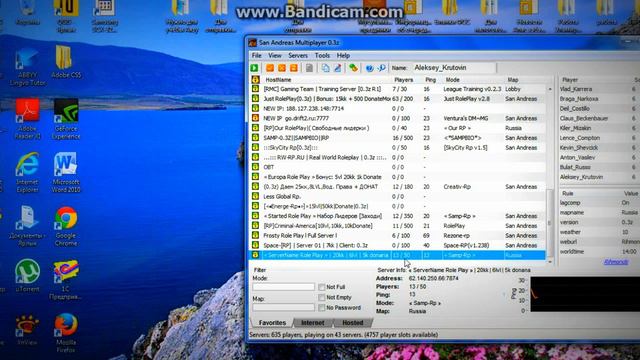Open the Google Chrome desktop shortcut
Image resolution: width=640 pixels, height=360 pixels.
(x=66, y=226)
